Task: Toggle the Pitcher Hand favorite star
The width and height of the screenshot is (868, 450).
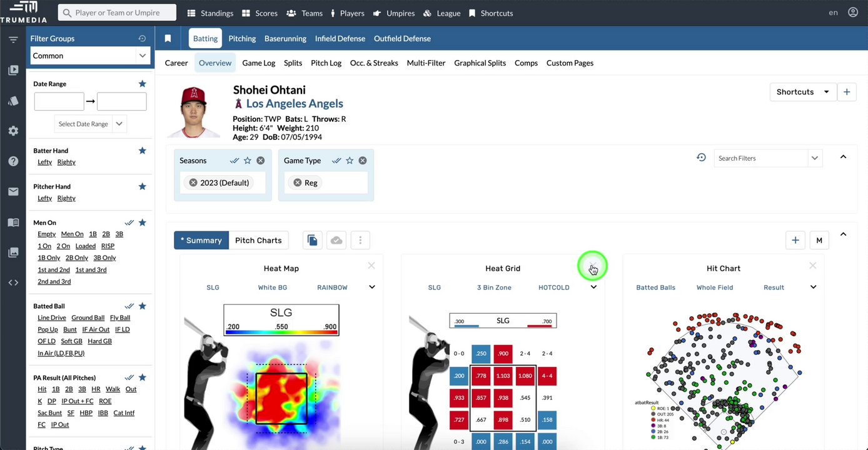Action: click(142, 186)
